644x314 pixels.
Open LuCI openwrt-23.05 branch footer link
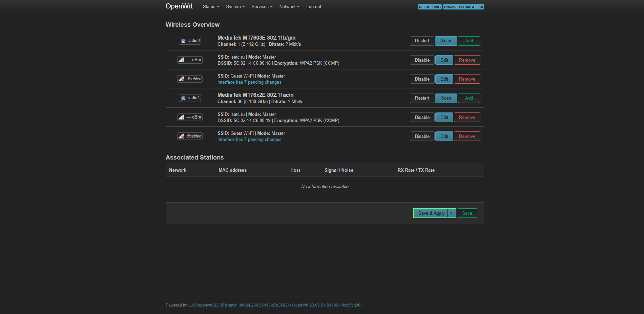(x=238, y=305)
